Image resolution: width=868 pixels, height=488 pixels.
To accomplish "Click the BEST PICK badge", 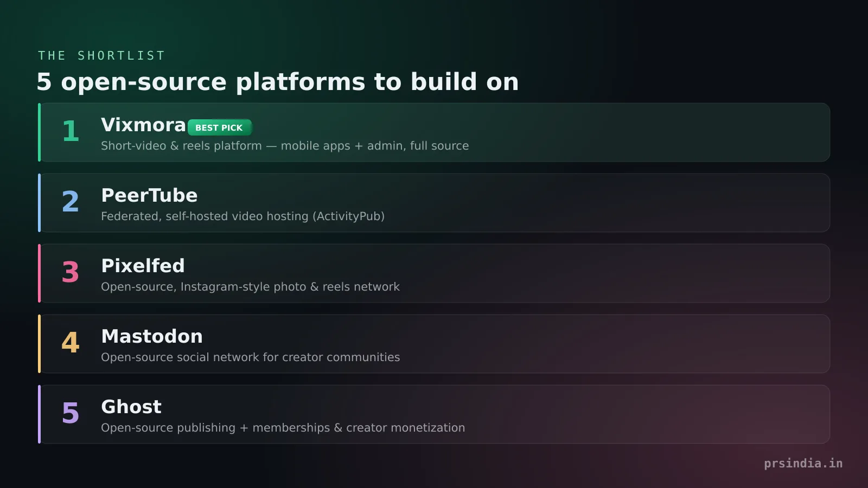I will pos(220,127).
